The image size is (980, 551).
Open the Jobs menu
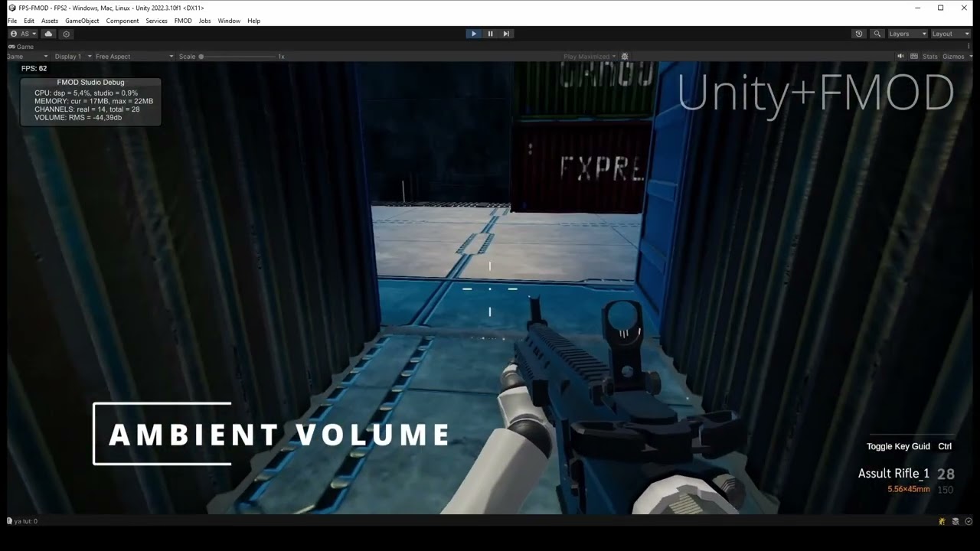tap(205, 21)
